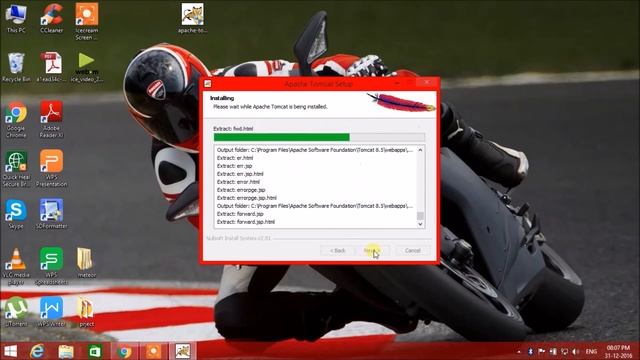Image resolution: width=640 pixels, height=360 pixels.
Task: Click the scrollbar thumb in the extract log
Action: click(420, 215)
